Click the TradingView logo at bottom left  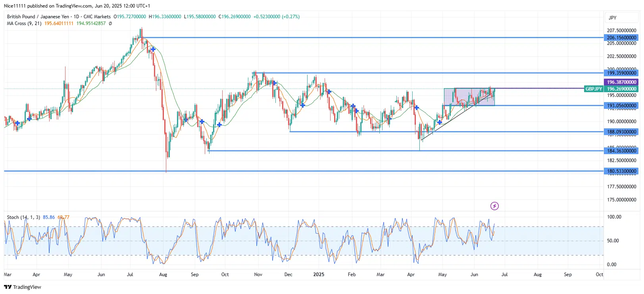23,287
